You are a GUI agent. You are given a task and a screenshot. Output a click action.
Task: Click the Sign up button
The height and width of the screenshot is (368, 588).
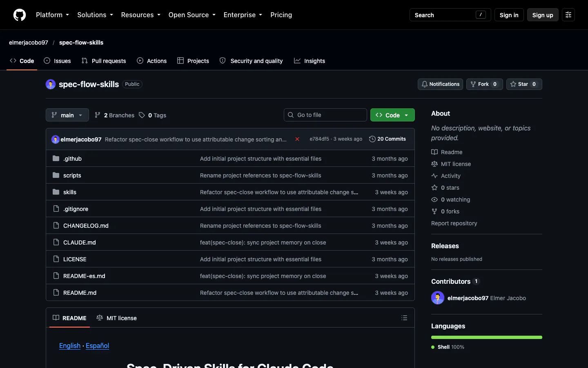543,15
